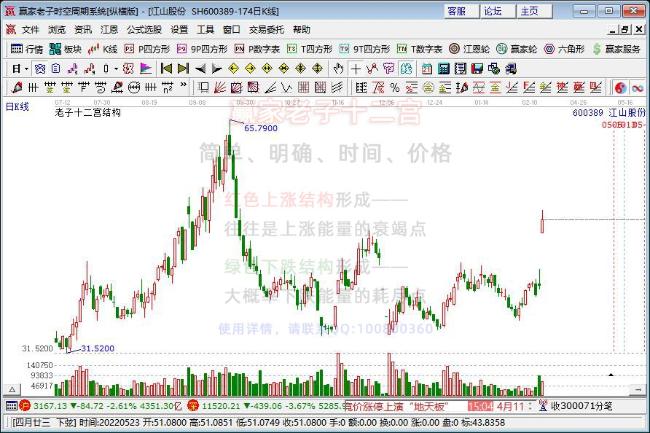Click the calendar date icon
This screenshot has width=650, height=433.
(427, 68)
